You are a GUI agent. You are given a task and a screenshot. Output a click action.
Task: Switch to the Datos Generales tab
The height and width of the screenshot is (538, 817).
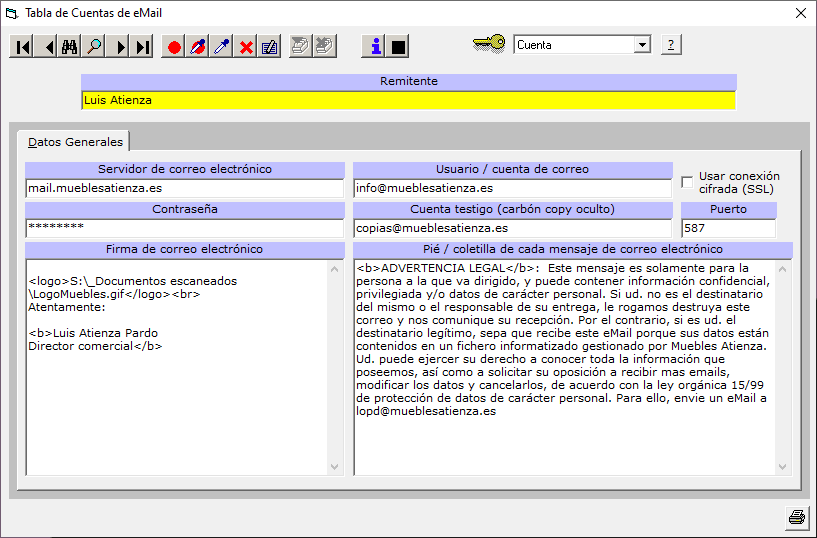pyautogui.click(x=75, y=141)
